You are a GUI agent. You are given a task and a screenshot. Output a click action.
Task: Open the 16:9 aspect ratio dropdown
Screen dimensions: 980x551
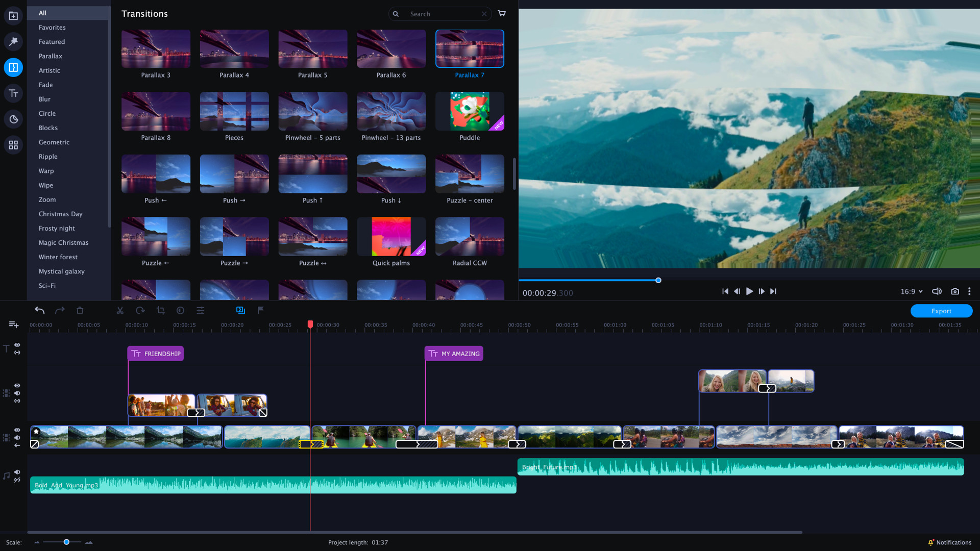[912, 291]
